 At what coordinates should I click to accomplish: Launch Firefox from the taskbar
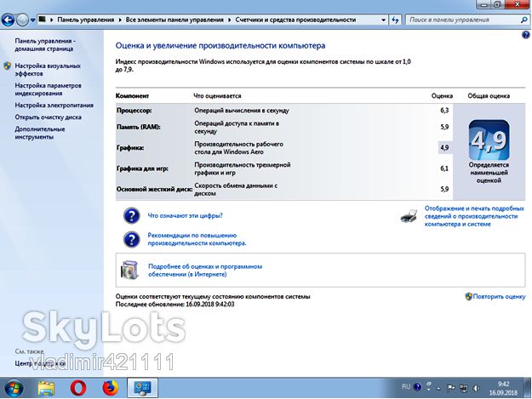click(110, 388)
